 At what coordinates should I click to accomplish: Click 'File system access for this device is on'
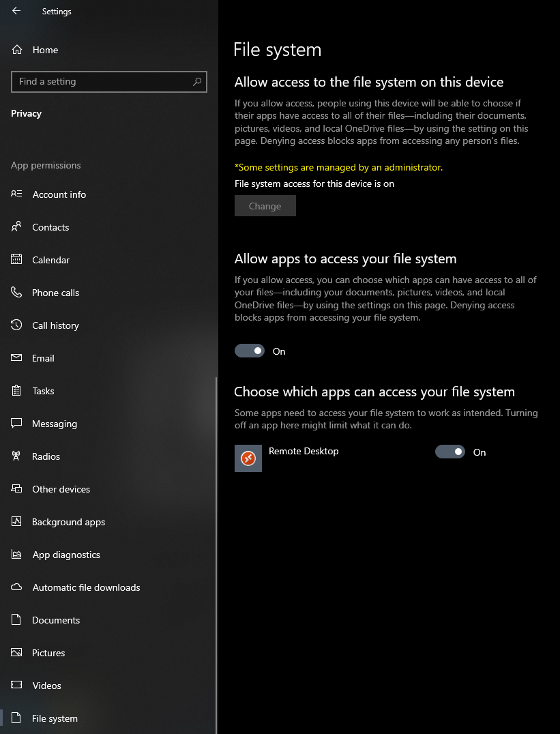314,184
